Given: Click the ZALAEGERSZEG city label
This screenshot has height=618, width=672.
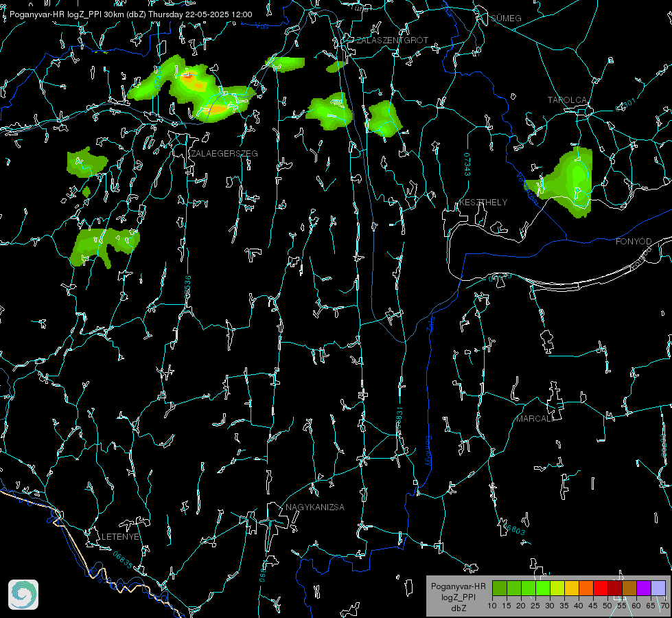Looking at the screenshot, I should [224, 153].
